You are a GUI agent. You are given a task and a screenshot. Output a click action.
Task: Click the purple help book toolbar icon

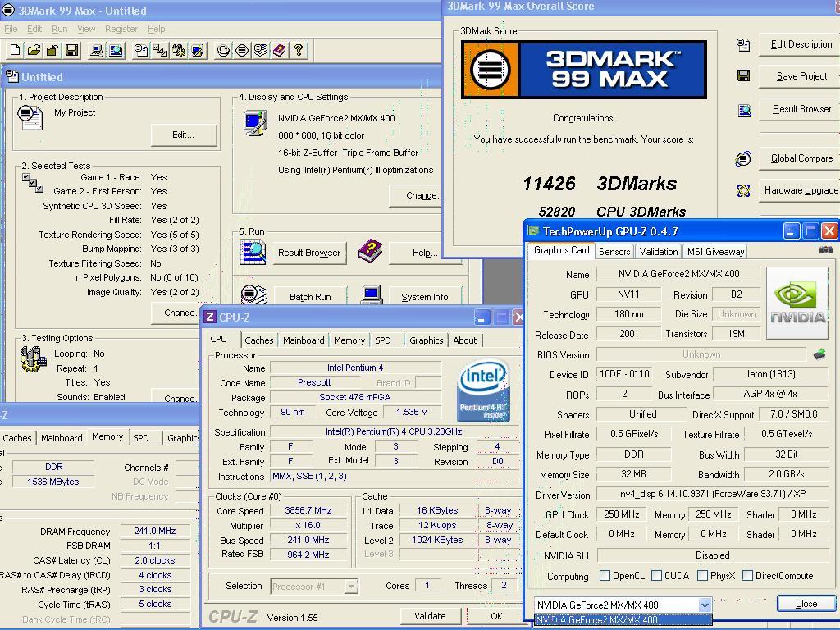(279, 50)
